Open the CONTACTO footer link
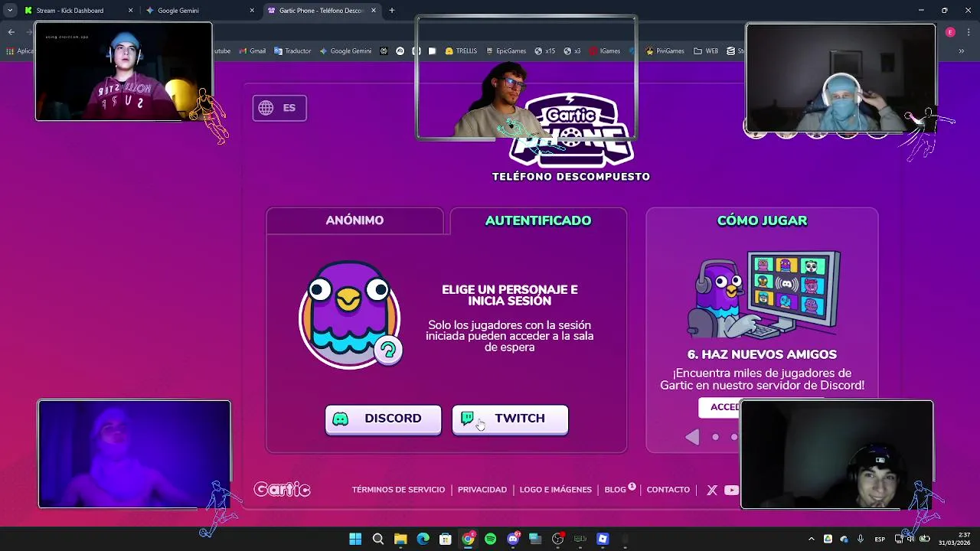Viewport: 980px width, 551px height. pos(668,490)
